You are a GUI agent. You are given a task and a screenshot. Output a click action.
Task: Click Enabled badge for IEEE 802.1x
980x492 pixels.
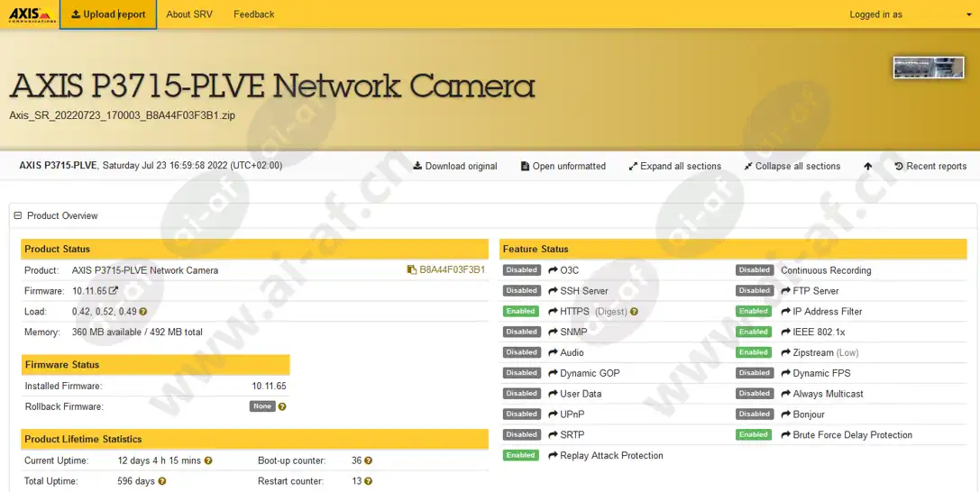point(753,333)
